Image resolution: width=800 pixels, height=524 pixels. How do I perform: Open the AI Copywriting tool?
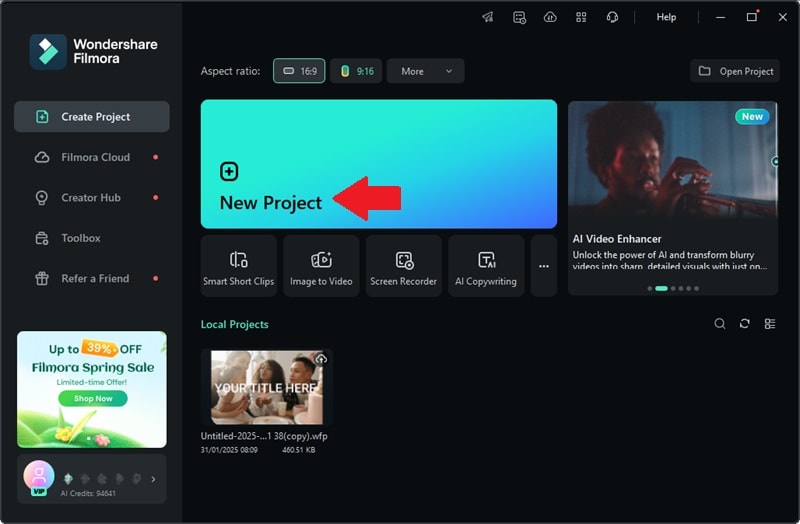tap(486, 266)
